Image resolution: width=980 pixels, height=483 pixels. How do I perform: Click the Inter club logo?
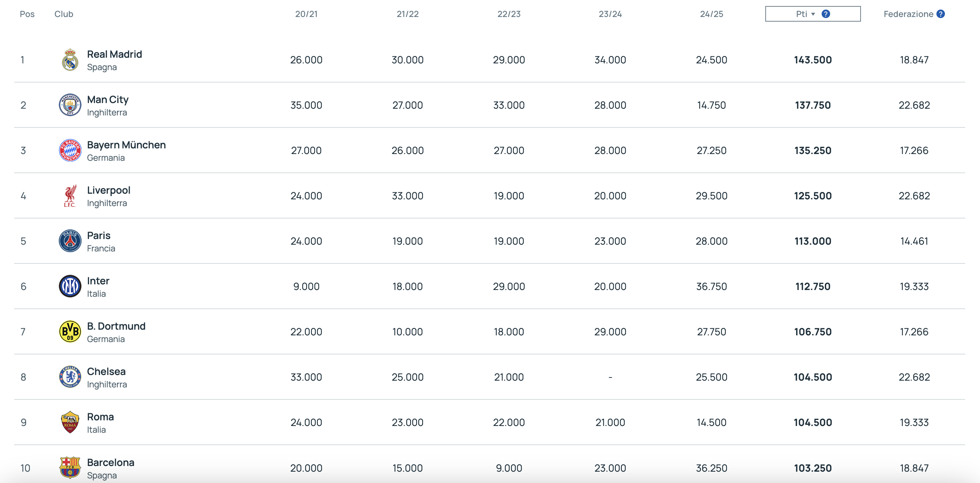[70, 286]
